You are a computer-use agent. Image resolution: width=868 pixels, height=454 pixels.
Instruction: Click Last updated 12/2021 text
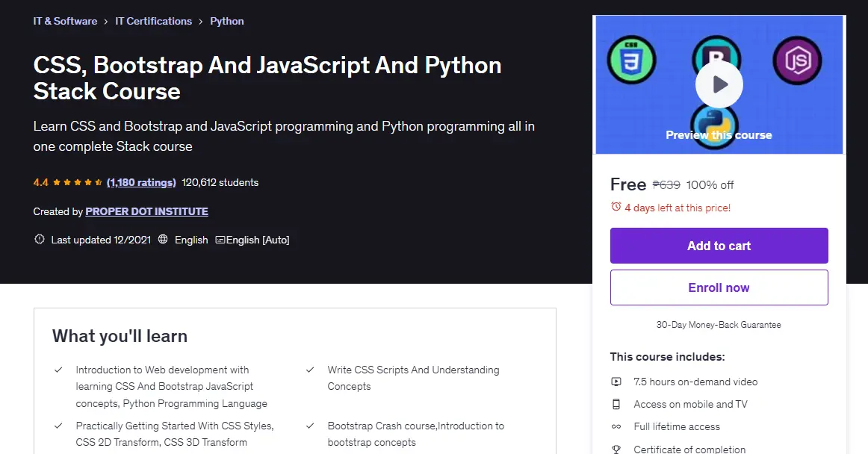click(x=101, y=240)
